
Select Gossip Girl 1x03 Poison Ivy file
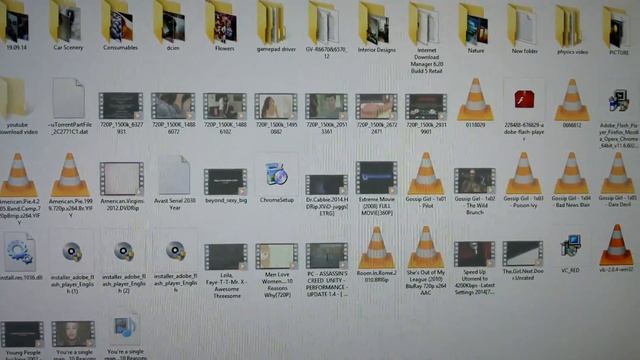tap(524, 173)
